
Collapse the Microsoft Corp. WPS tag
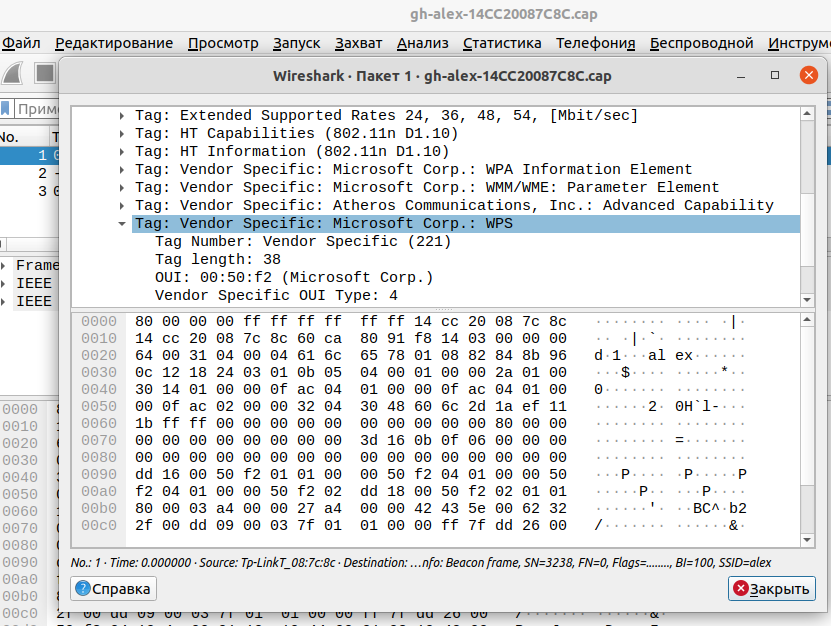(122, 224)
